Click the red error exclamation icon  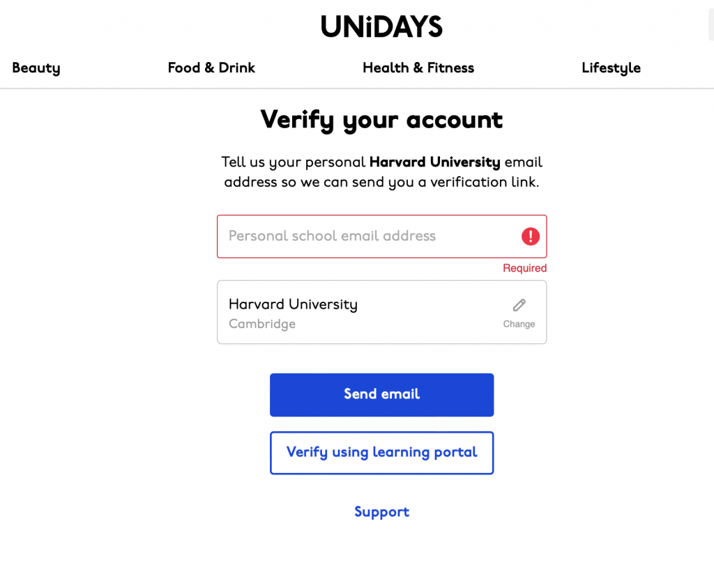click(531, 236)
